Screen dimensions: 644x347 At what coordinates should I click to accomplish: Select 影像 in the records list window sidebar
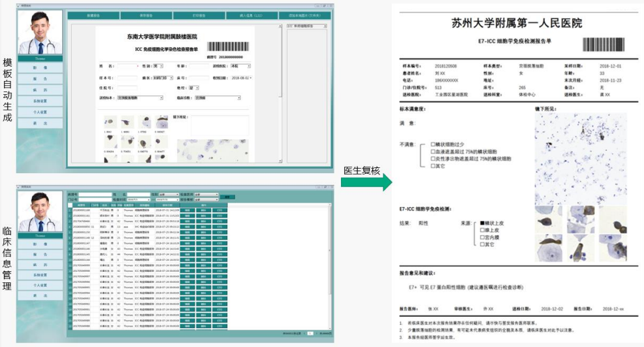(40, 244)
